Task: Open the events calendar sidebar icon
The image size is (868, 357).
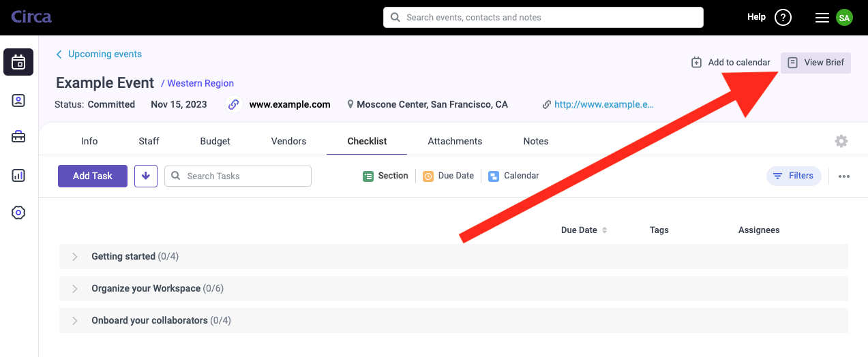Action: (18, 63)
